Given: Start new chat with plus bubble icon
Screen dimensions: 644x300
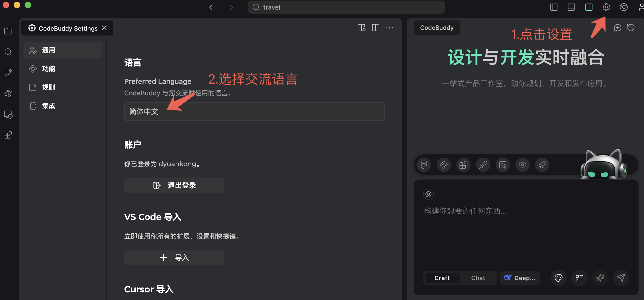Looking at the screenshot, I should 617,28.
